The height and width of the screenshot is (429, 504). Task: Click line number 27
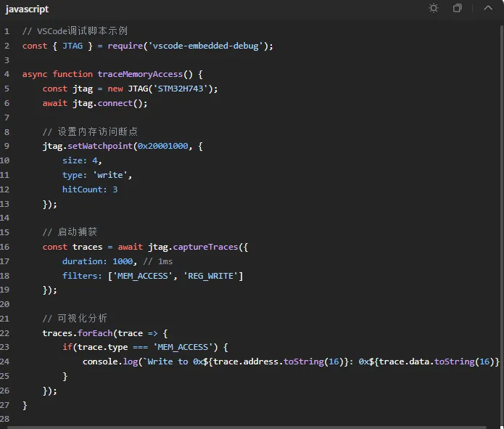pos(5,405)
